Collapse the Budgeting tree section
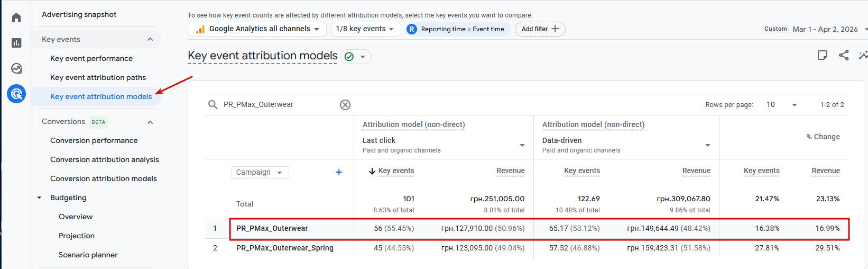The height and width of the screenshot is (269, 868). [39, 198]
